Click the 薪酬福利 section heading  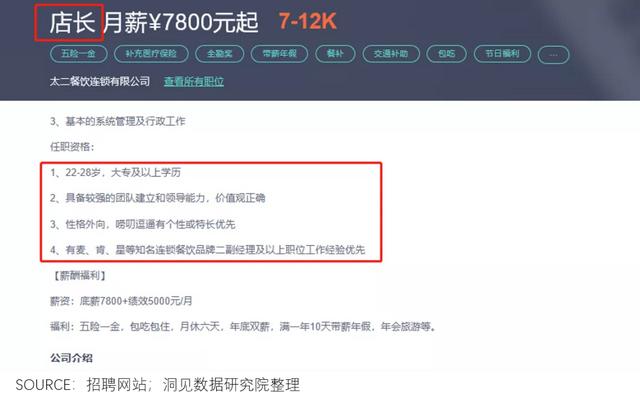(79, 276)
